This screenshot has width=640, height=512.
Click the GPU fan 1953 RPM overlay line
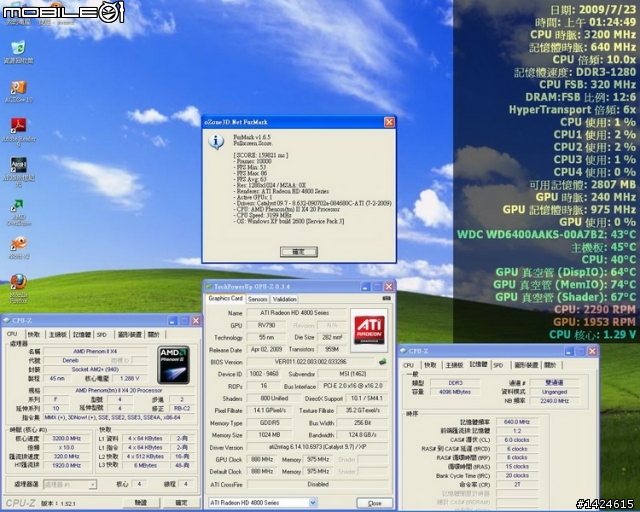coord(594,322)
